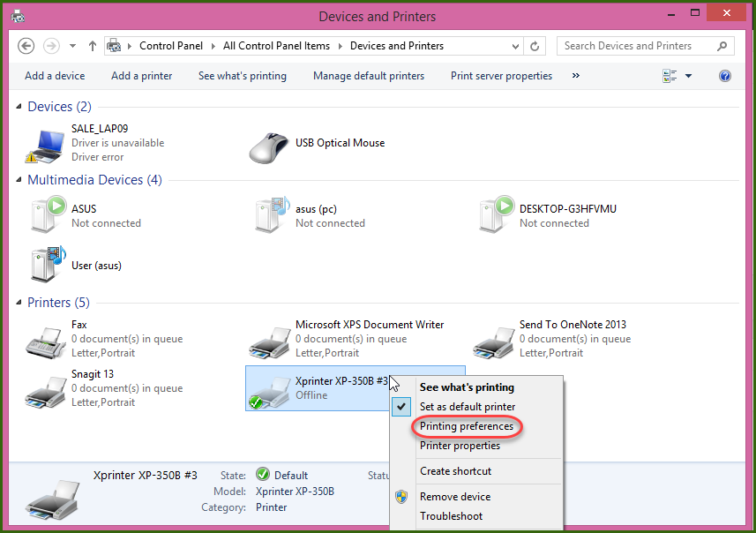
Task: Open Printer properties from context menu
Action: [x=460, y=446]
